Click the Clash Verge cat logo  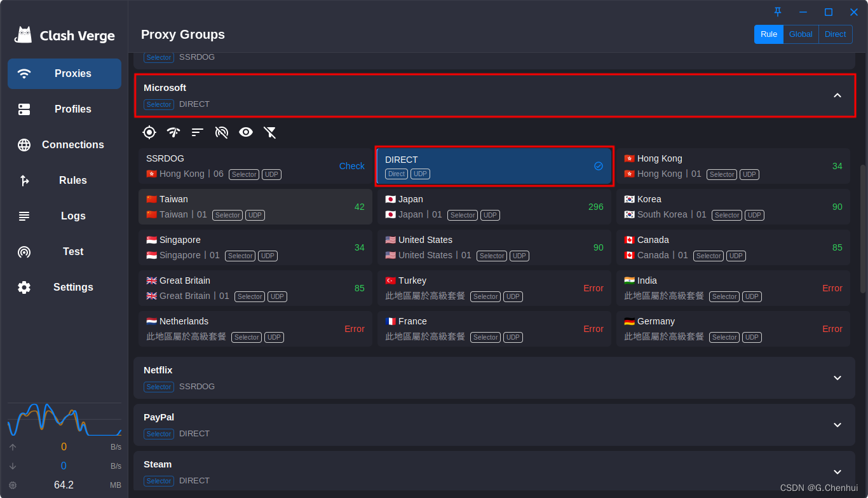pos(24,35)
